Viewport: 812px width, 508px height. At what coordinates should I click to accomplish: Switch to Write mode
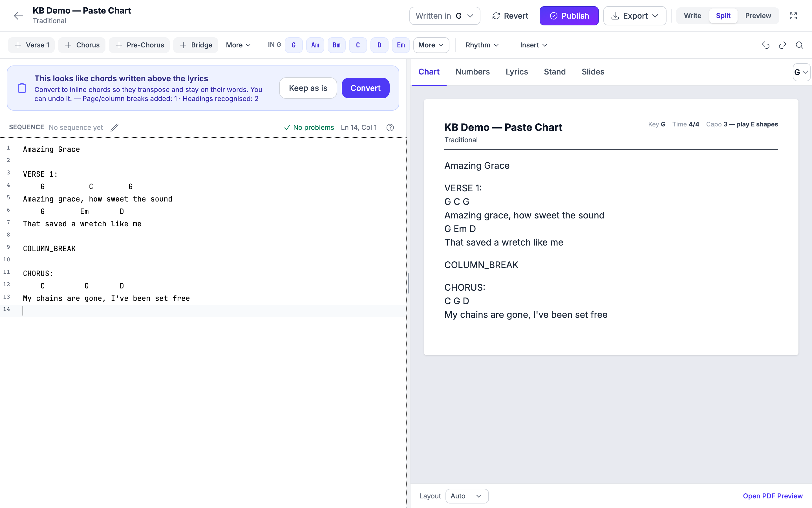click(x=692, y=16)
